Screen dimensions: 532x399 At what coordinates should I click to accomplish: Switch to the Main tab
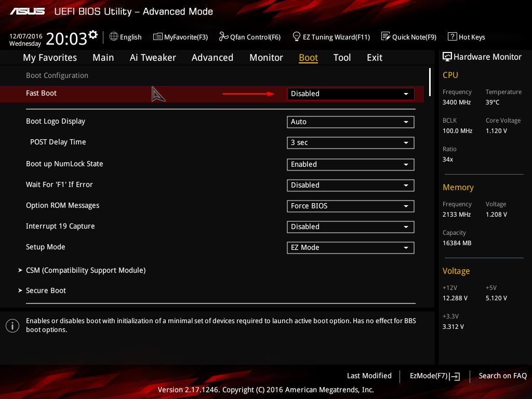103,58
